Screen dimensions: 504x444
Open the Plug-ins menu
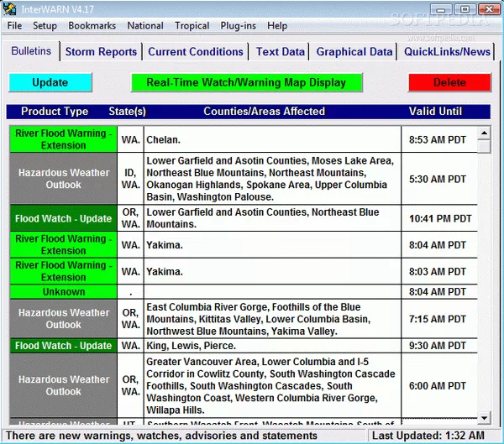[x=239, y=26]
